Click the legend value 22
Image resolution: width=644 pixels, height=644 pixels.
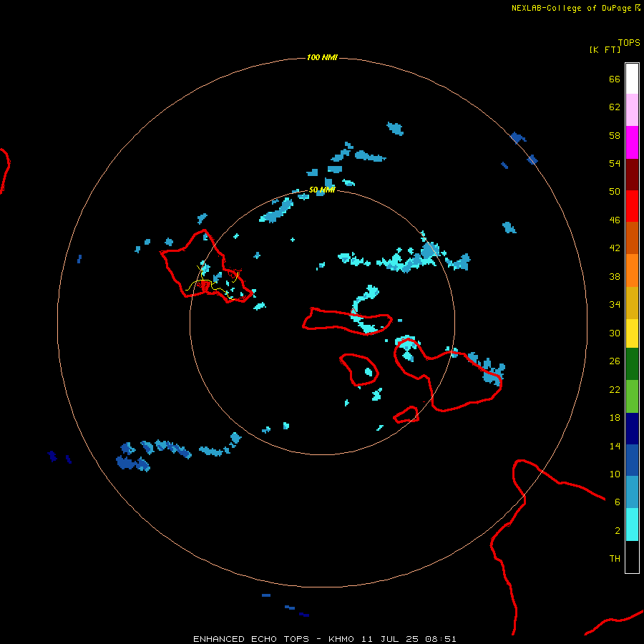point(615,389)
